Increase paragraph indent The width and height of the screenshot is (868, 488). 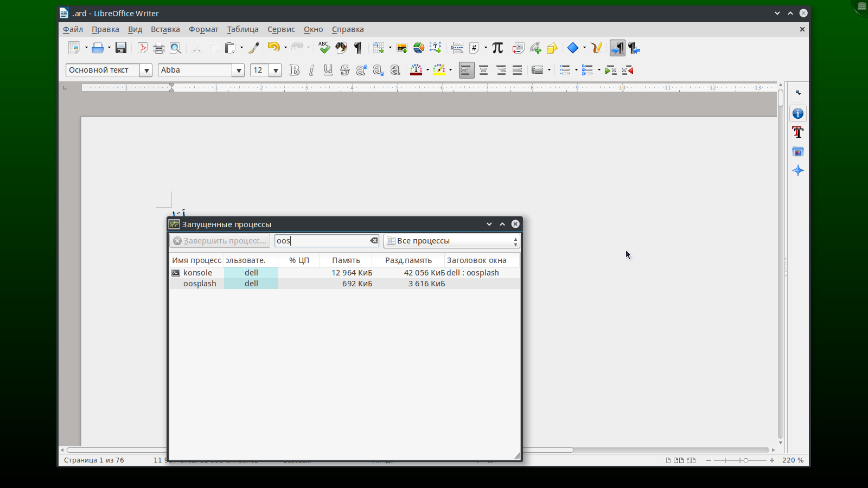point(611,70)
